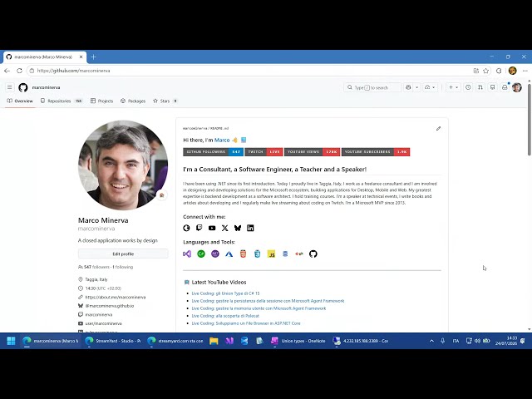Open the notifications inbox icon in header
Viewport: 532px width, 399px height.
pyautogui.click(x=505, y=87)
